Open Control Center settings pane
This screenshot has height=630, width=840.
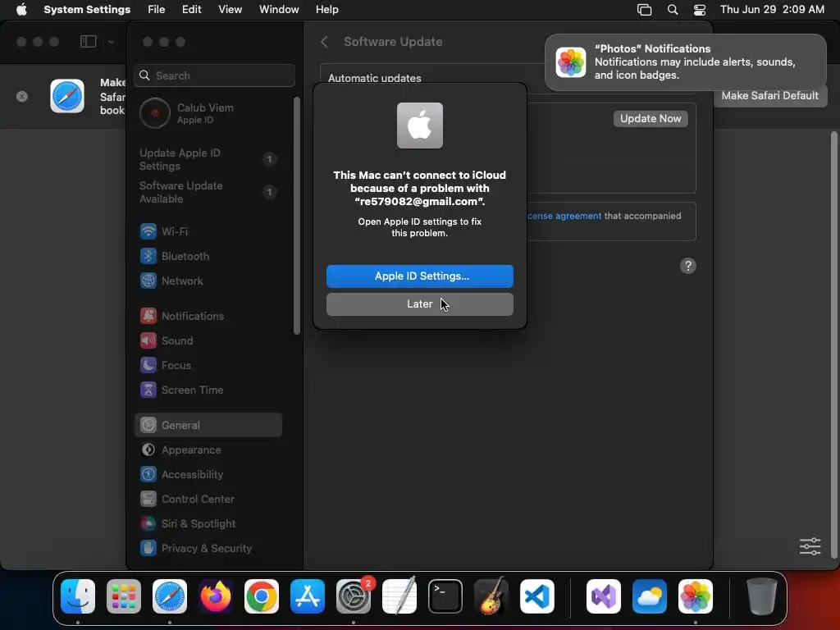[208, 500]
